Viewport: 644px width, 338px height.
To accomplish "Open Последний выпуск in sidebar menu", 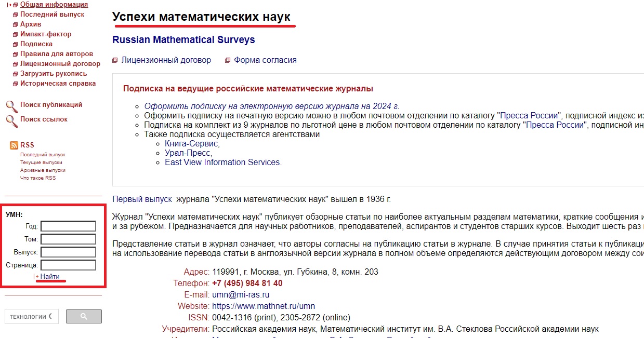I will (x=52, y=15).
